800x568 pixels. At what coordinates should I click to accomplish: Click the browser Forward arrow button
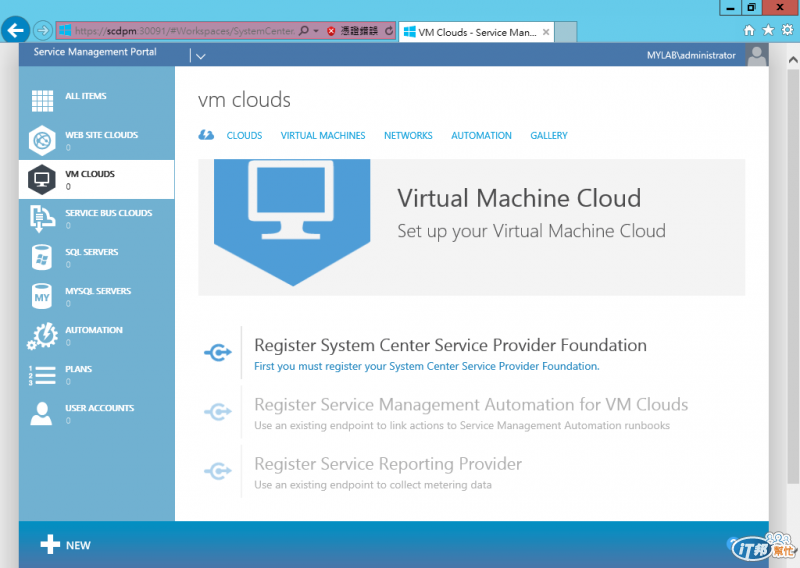click(x=43, y=31)
